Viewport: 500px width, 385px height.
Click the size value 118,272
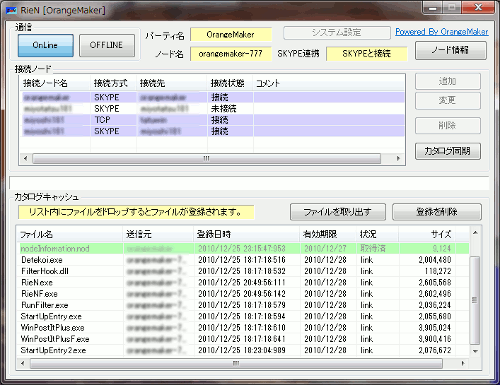(x=438, y=271)
